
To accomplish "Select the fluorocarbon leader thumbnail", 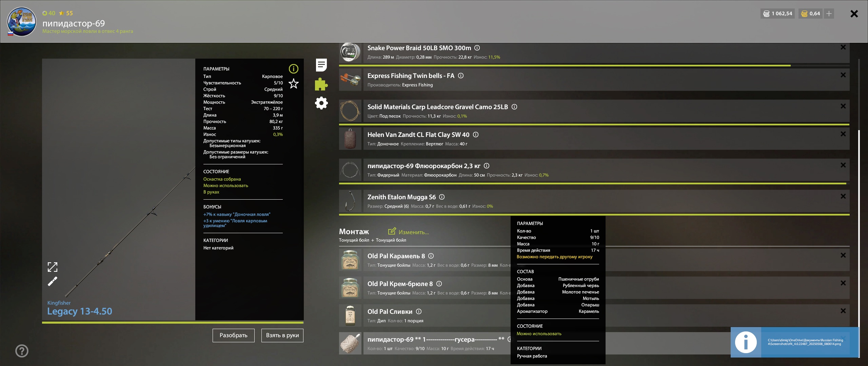I will [350, 170].
